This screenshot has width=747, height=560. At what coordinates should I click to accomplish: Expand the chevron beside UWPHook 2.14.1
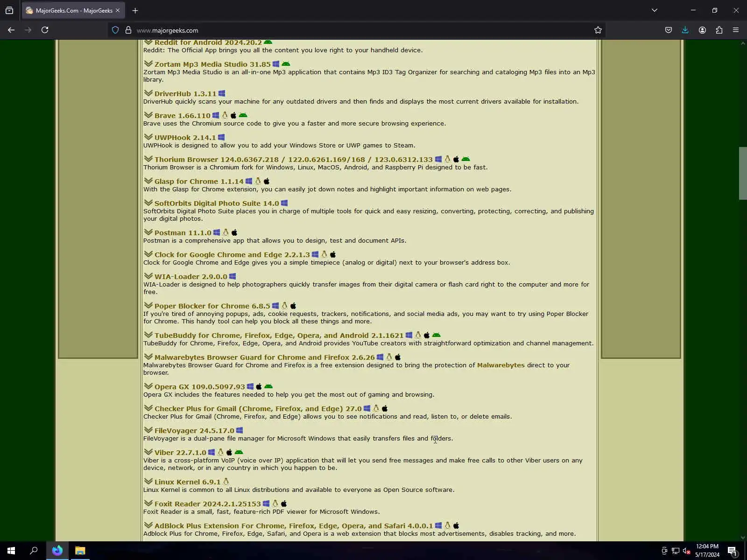pos(148,137)
